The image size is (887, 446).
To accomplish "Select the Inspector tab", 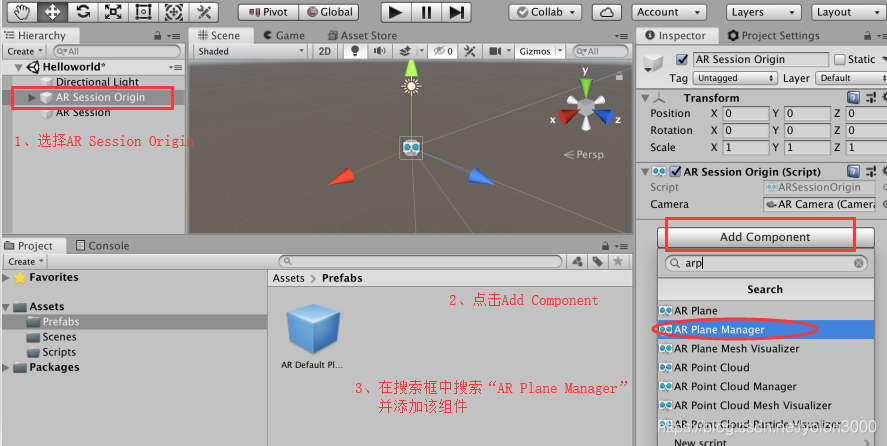I will point(675,36).
